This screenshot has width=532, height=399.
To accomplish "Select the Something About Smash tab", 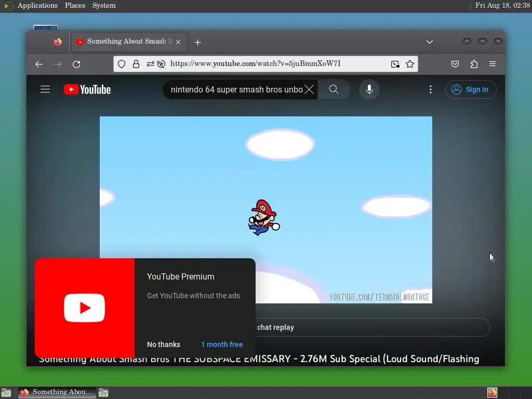I will 129,42.
